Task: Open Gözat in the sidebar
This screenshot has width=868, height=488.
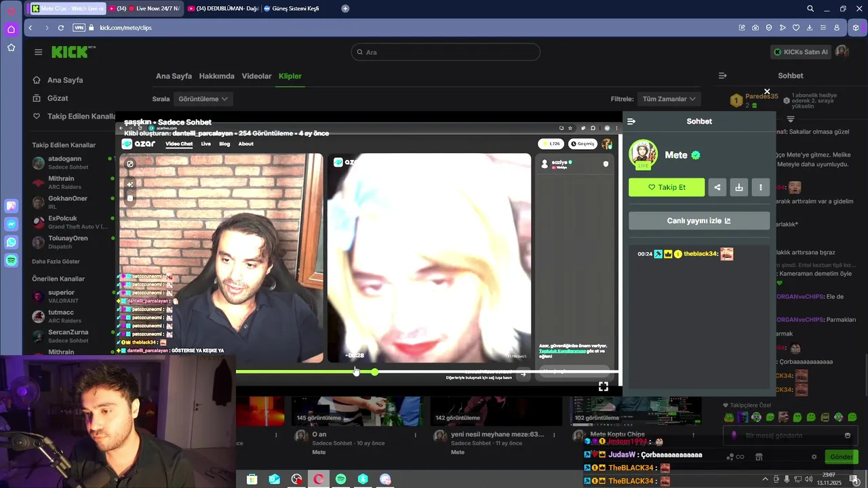Action: [x=58, y=98]
